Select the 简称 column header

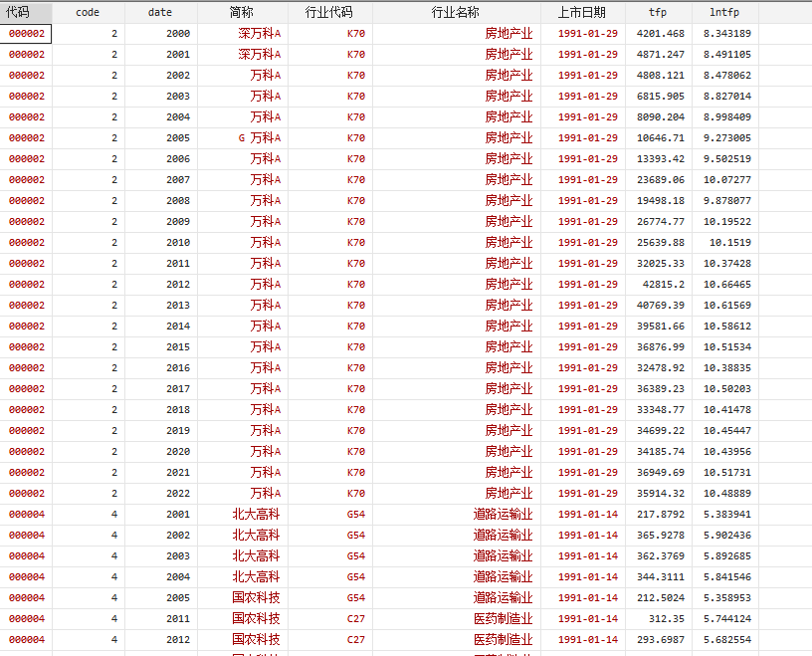pos(242,12)
